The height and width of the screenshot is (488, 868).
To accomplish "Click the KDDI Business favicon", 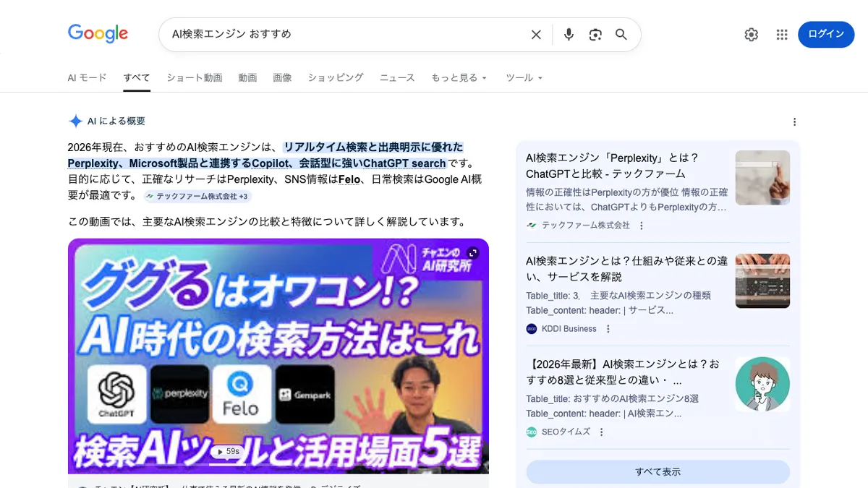I will [532, 329].
